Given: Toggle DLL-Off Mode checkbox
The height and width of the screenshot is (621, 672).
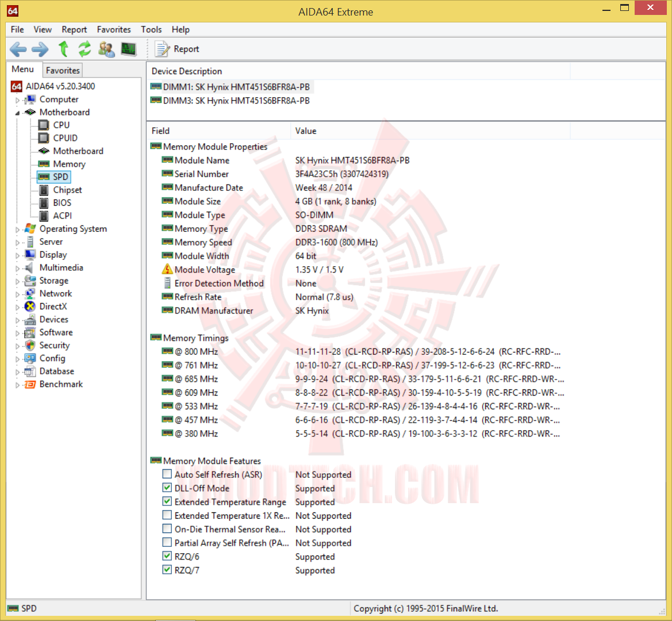Looking at the screenshot, I should tap(167, 488).
